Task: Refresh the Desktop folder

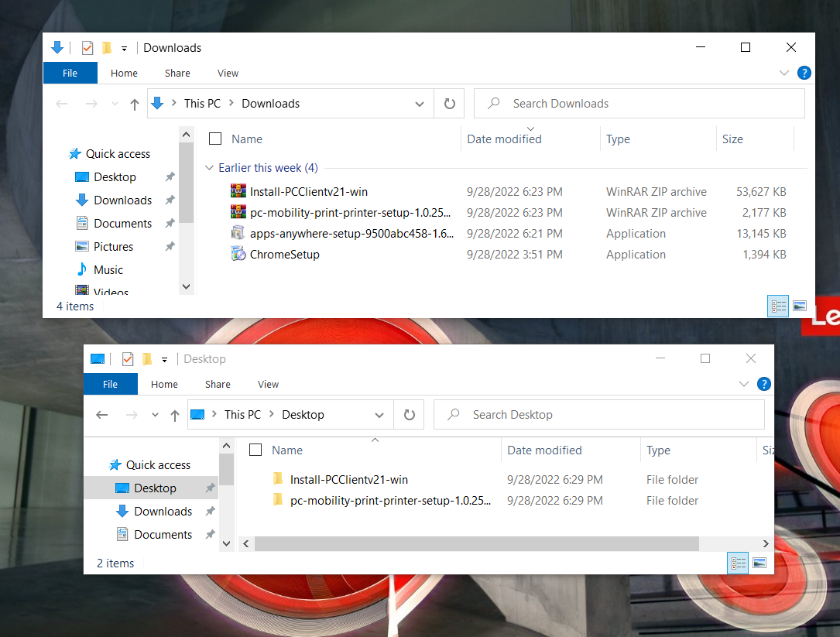Action: click(410, 415)
